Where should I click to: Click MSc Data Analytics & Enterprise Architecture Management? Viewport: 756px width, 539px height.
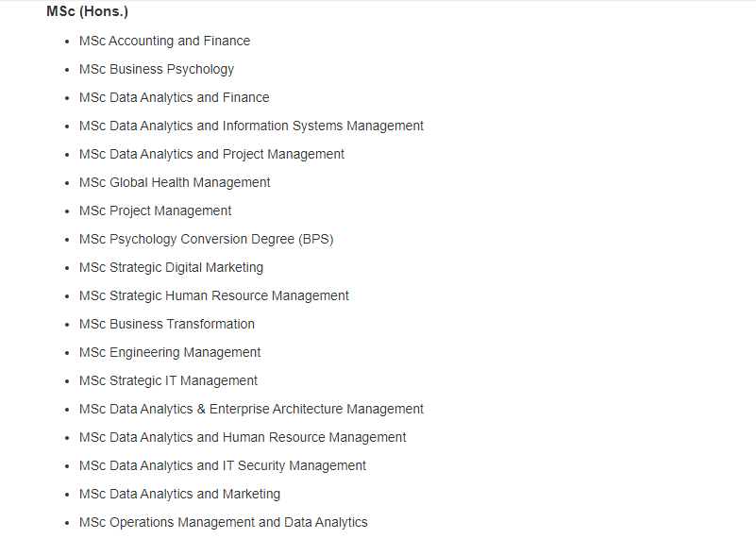click(x=251, y=410)
